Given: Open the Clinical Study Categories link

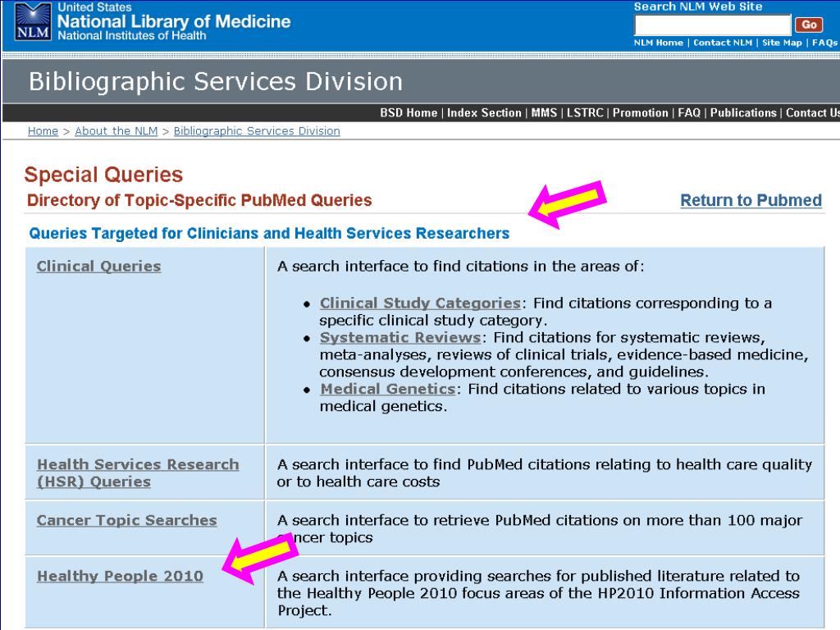Looking at the screenshot, I should [x=420, y=304].
